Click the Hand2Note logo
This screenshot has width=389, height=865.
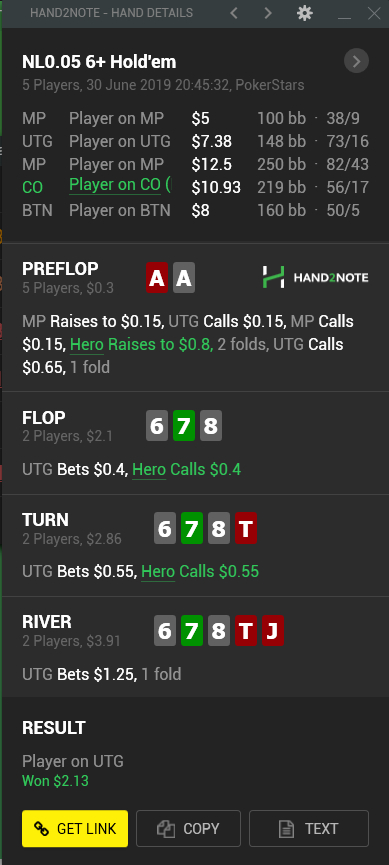[x=316, y=277]
